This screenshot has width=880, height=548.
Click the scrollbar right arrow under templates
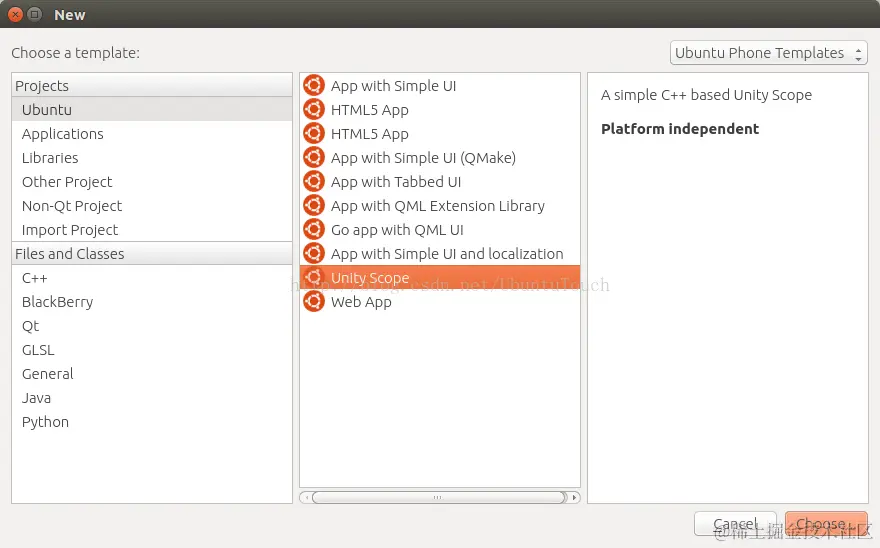click(x=574, y=497)
